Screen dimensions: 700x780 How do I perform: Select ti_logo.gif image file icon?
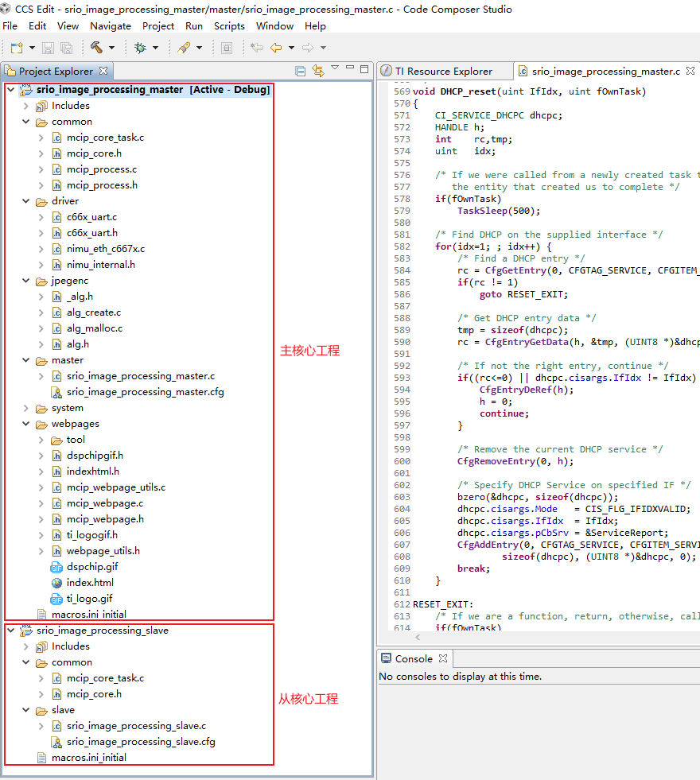[56, 599]
